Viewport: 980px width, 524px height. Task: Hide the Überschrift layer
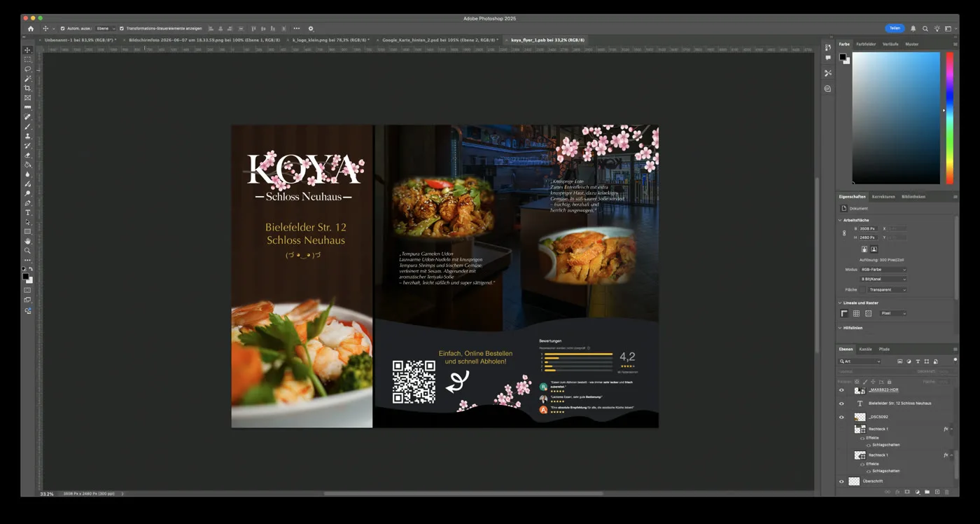coord(841,481)
